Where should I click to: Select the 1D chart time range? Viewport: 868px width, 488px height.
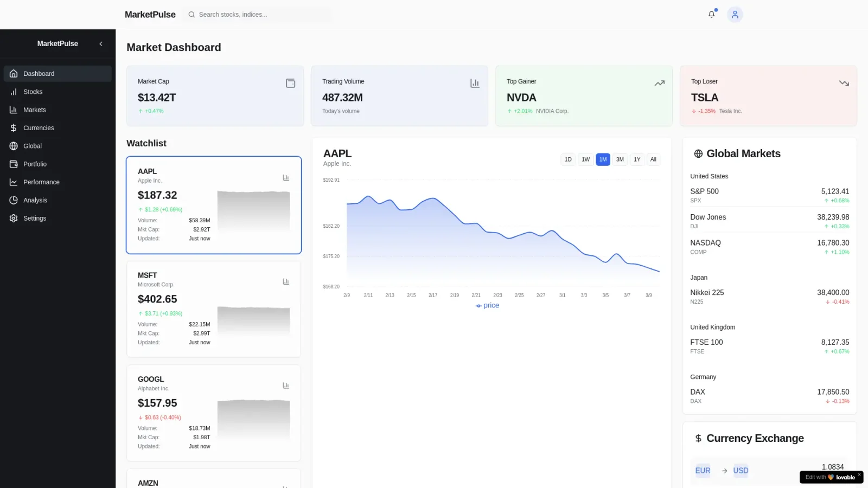(x=568, y=159)
